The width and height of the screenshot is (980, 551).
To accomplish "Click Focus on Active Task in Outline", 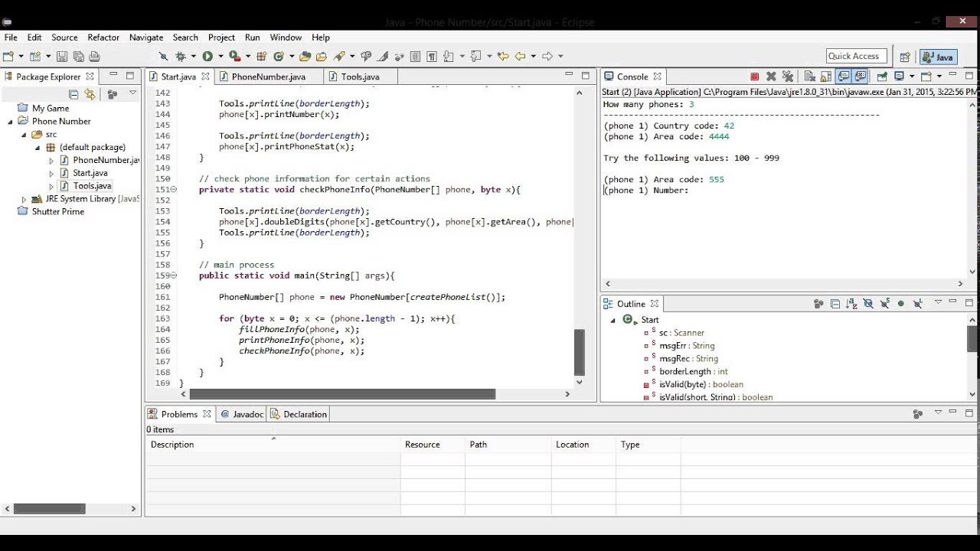I will click(818, 304).
